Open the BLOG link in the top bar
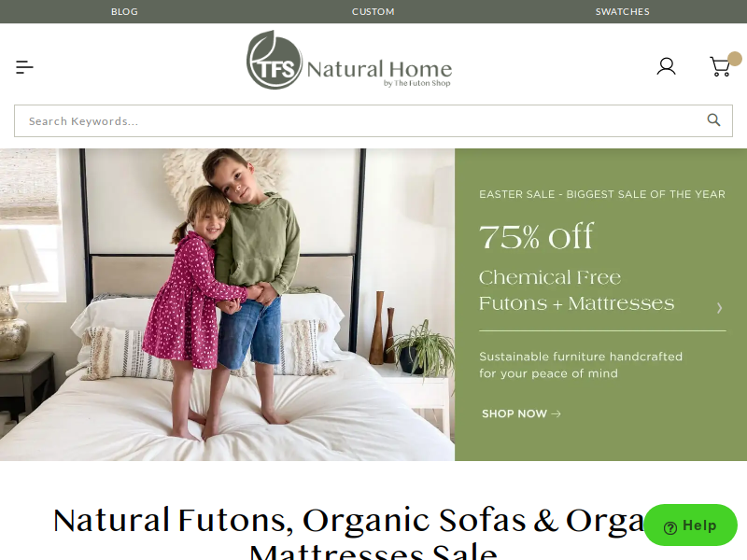Image resolution: width=747 pixels, height=560 pixels. [x=124, y=11]
